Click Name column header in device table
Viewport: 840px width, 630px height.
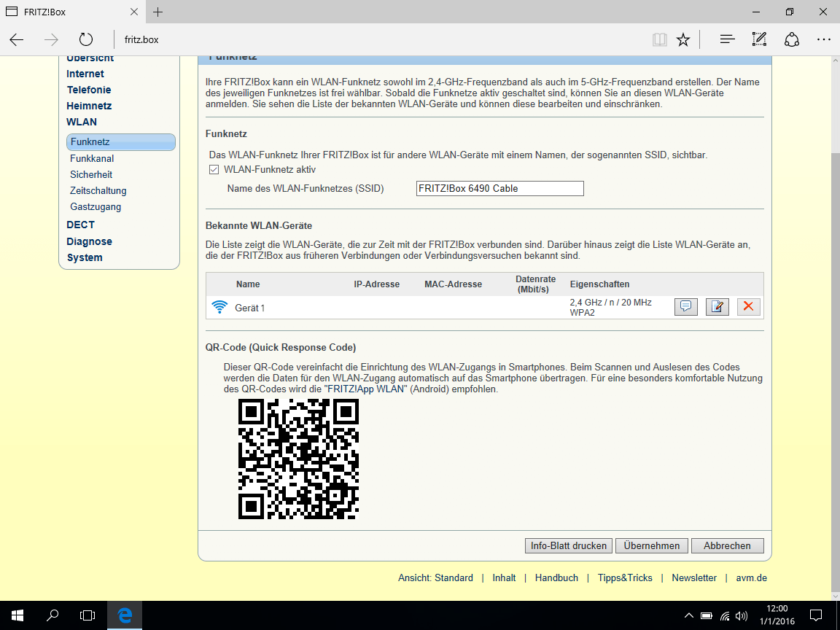click(248, 284)
